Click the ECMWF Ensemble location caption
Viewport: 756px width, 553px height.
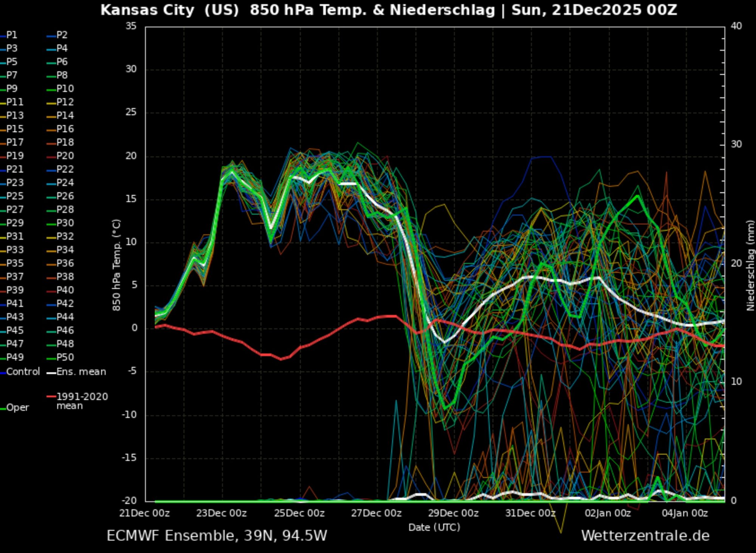(x=217, y=536)
